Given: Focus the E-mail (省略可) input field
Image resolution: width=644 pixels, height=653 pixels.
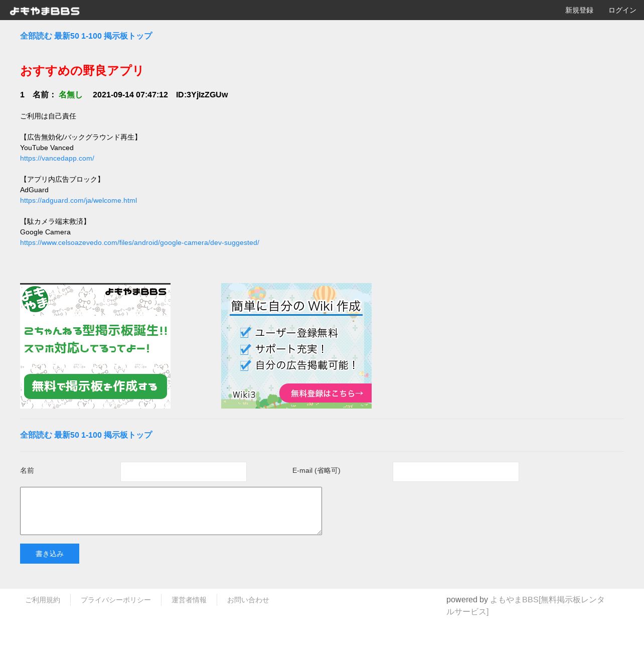Looking at the screenshot, I should click(x=456, y=472).
